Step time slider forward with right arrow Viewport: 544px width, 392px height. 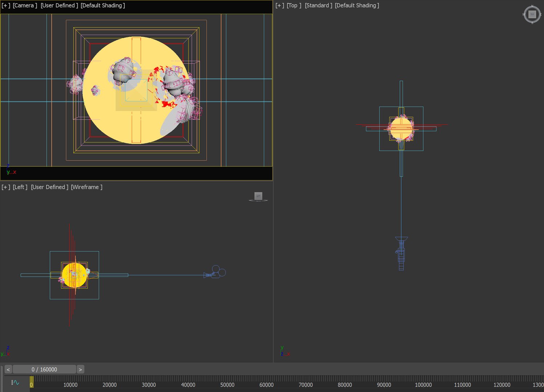80,369
